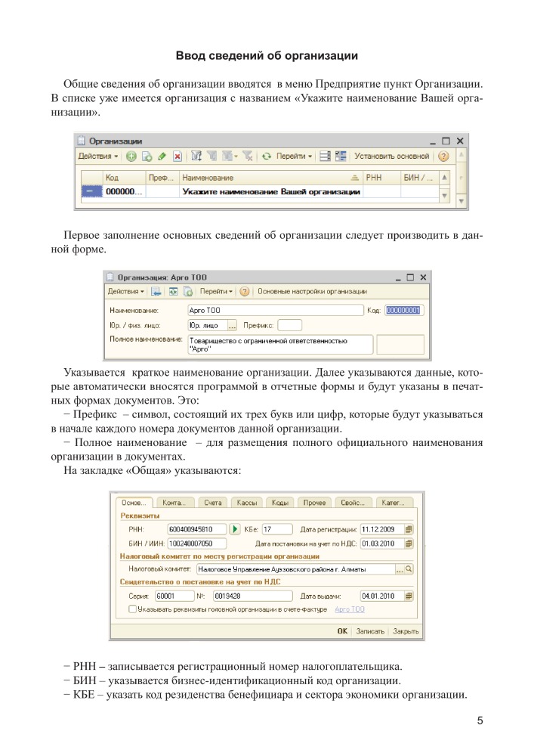Click the green Refresh list icon
Viewport: 534px width, 756px height.
coord(267,156)
